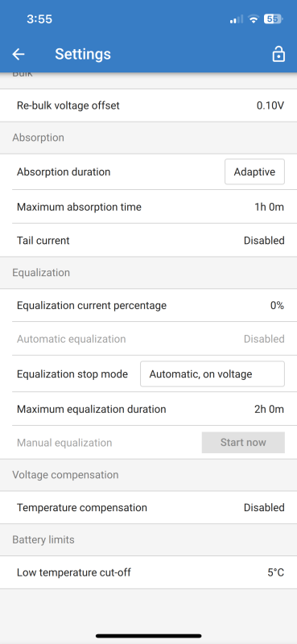Tap the cellular signal bars icon
This screenshot has height=644, width=297.
click(236, 19)
